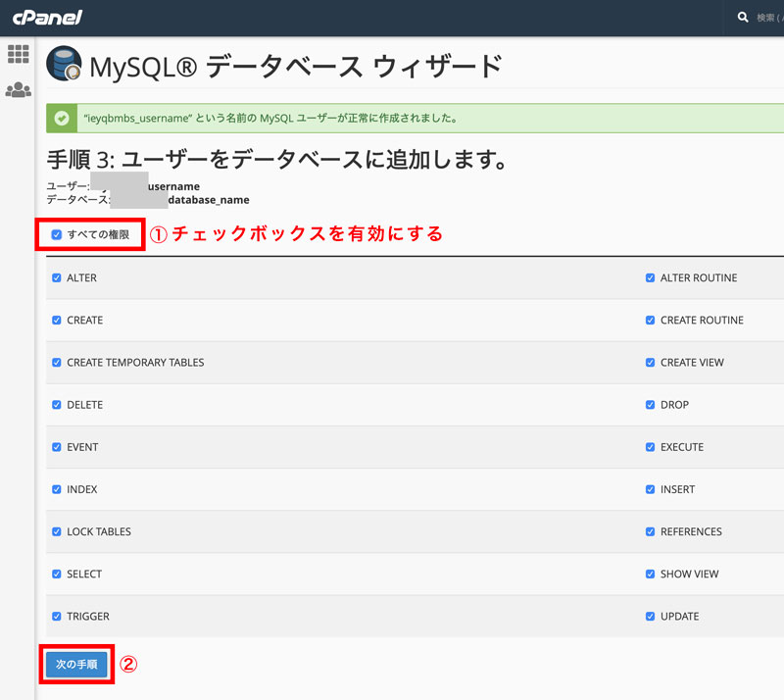Uncheck the ALTER privilege
The image size is (784, 700).
pos(57,277)
